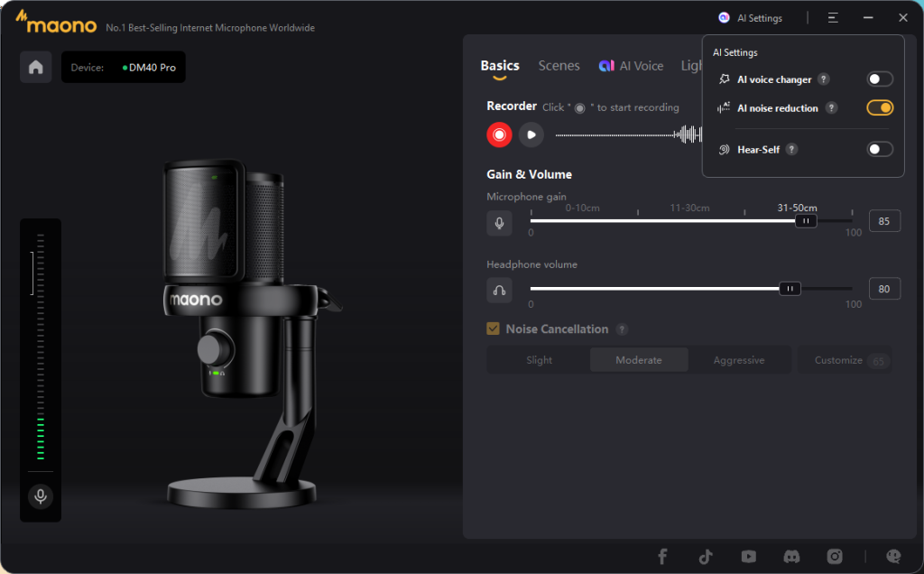Play back the recording
This screenshot has height=574, width=924.
pos(531,134)
